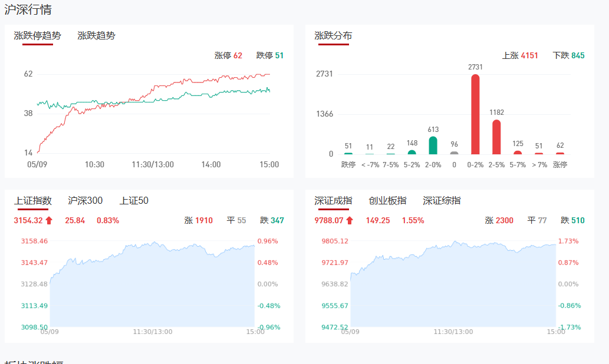Click the green 2-0% bar showing 613

coord(433,145)
